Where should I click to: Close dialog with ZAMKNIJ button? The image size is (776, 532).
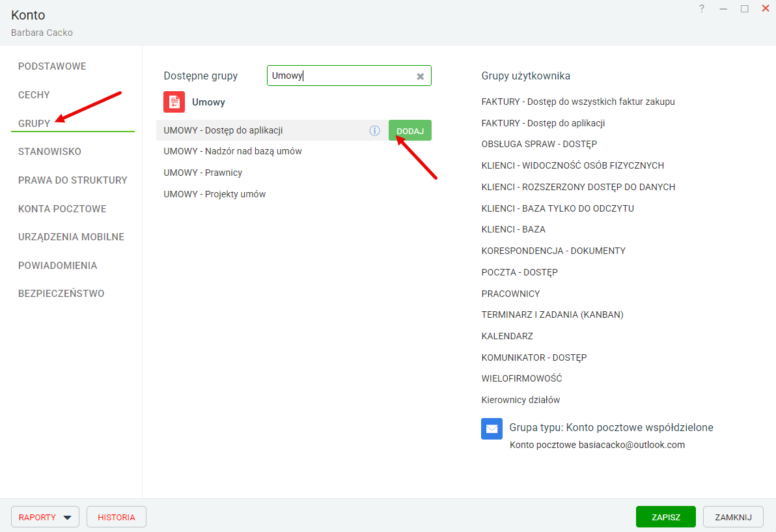pos(733,517)
